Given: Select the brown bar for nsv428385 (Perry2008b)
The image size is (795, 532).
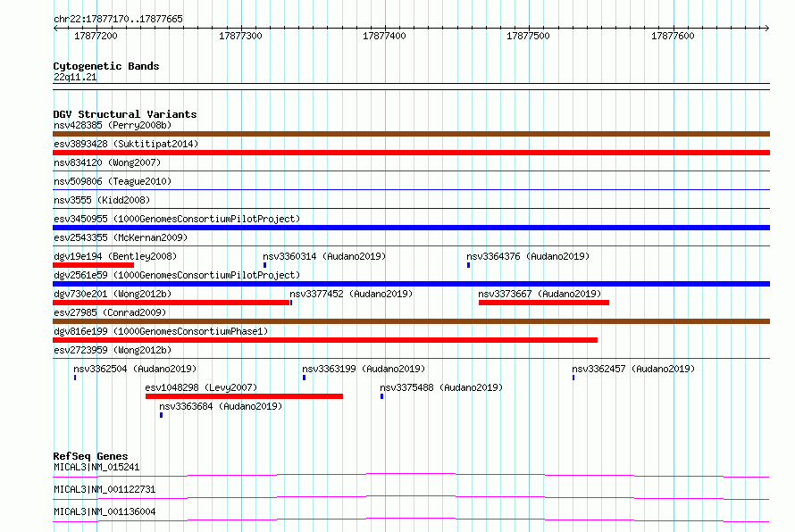Looking at the screenshot, I should pyautogui.click(x=411, y=134).
